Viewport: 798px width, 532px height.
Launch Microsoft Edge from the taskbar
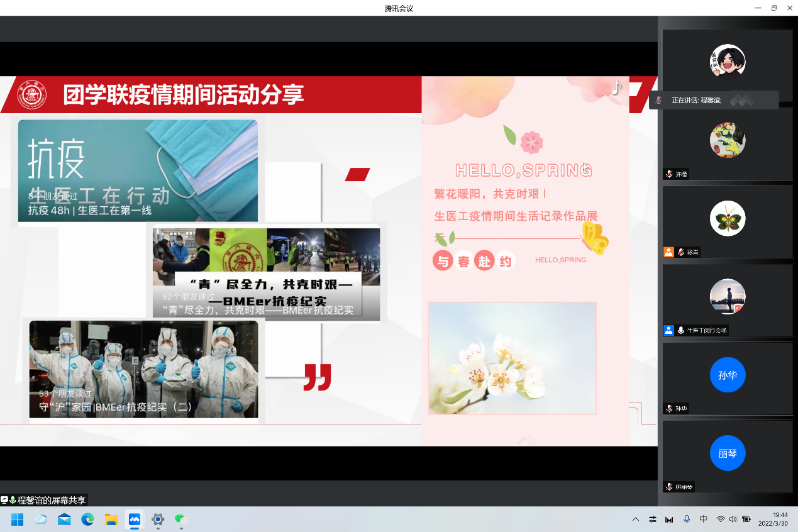[x=87, y=519]
